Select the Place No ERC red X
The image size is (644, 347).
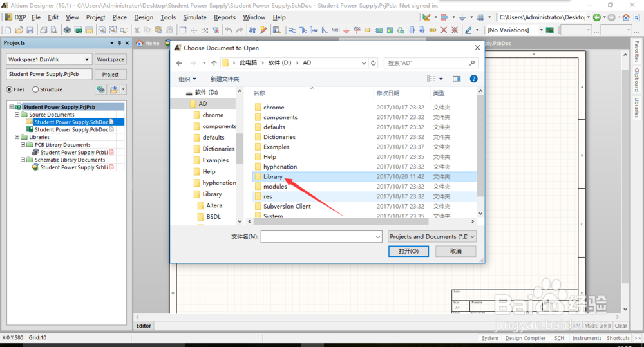pyautogui.click(x=444, y=30)
